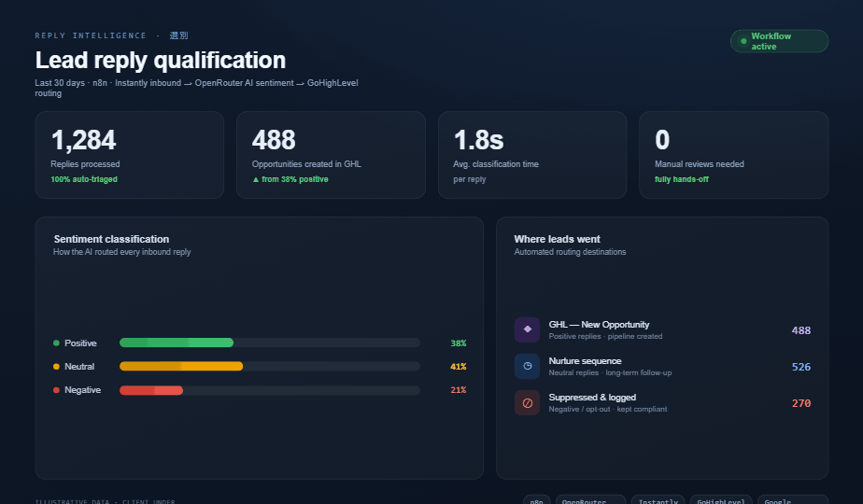Click the Positive sentiment label

[x=80, y=343]
